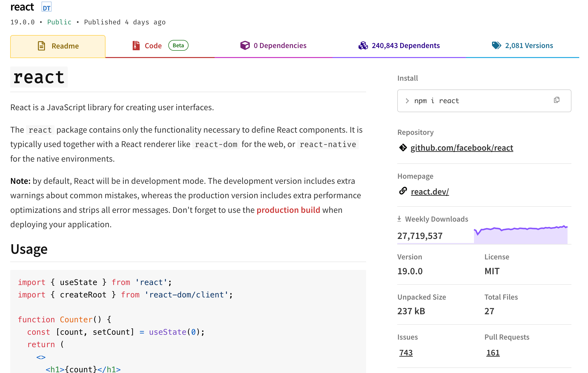Click the weekly downloads sparkline chart
588x373 pixels.
point(521,235)
